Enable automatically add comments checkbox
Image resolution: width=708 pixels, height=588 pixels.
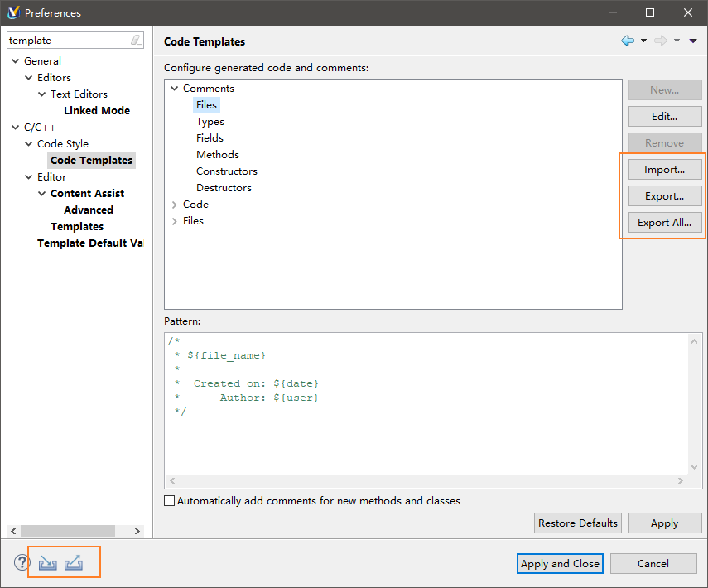point(169,501)
